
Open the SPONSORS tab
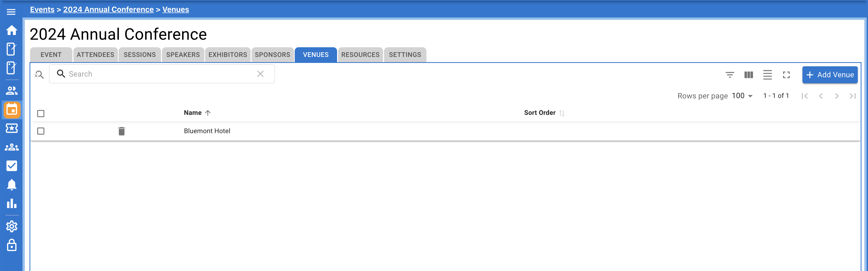pos(272,55)
